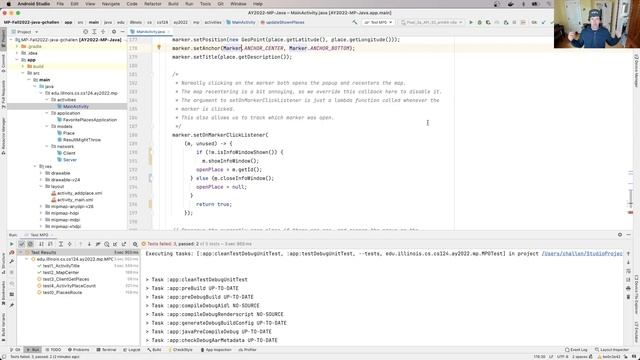This screenshot has width=640, height=360.
Task: Expand the .idea folder
Action: pyautogui.click(x=17, y=53)
